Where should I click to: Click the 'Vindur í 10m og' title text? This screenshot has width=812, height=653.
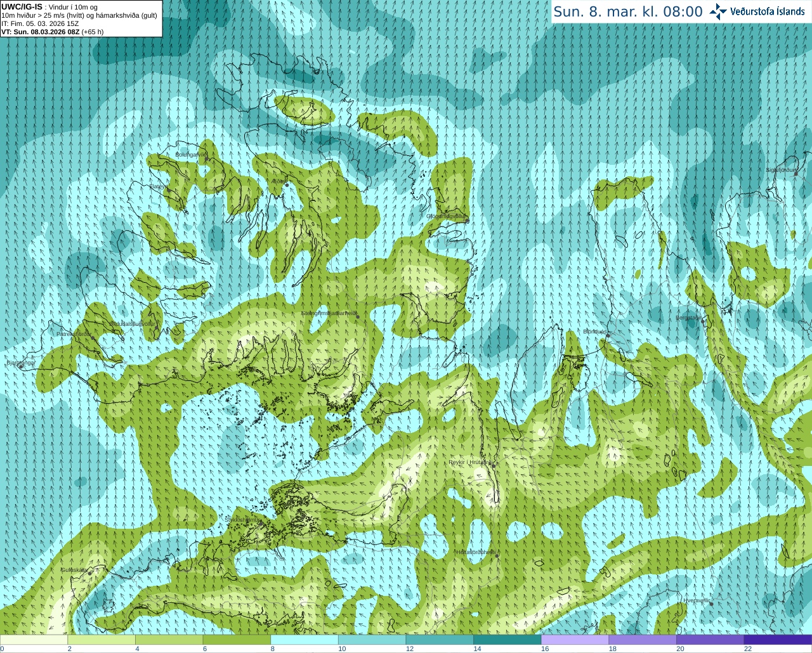pyautogui.click(x=73, y=7)
